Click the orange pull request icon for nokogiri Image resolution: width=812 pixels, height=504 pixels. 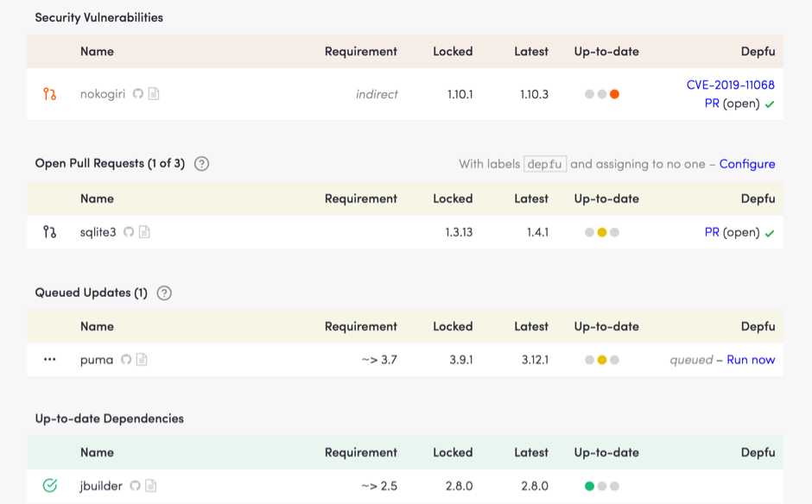click(50, 94)
